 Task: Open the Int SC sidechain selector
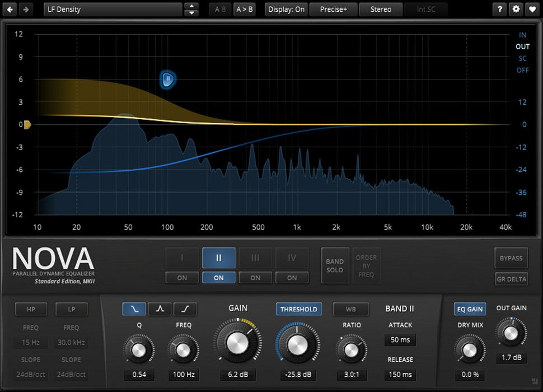427,9
